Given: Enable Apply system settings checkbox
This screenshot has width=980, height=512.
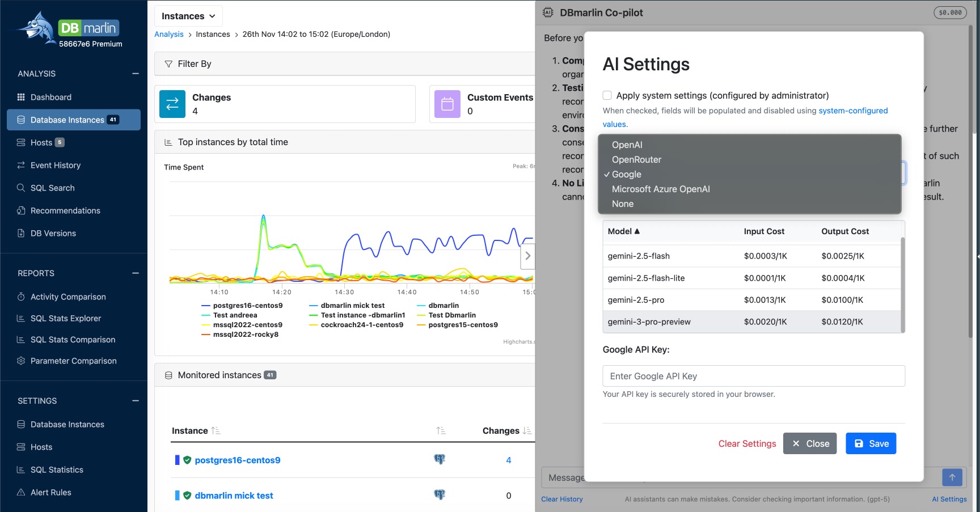Looking at the screenshot, I should point(607,95).
